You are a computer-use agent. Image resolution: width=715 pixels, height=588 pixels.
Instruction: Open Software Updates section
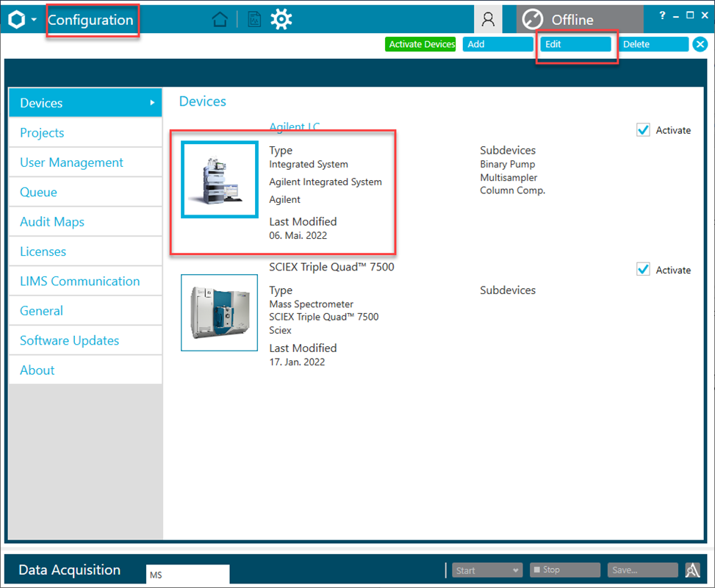tap(85, 340)
